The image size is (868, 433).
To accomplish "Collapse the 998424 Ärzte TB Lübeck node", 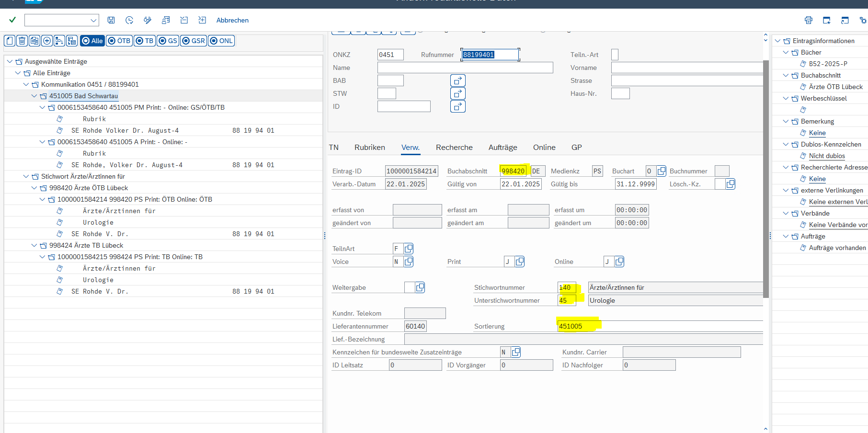I will [x=34, y=245].
